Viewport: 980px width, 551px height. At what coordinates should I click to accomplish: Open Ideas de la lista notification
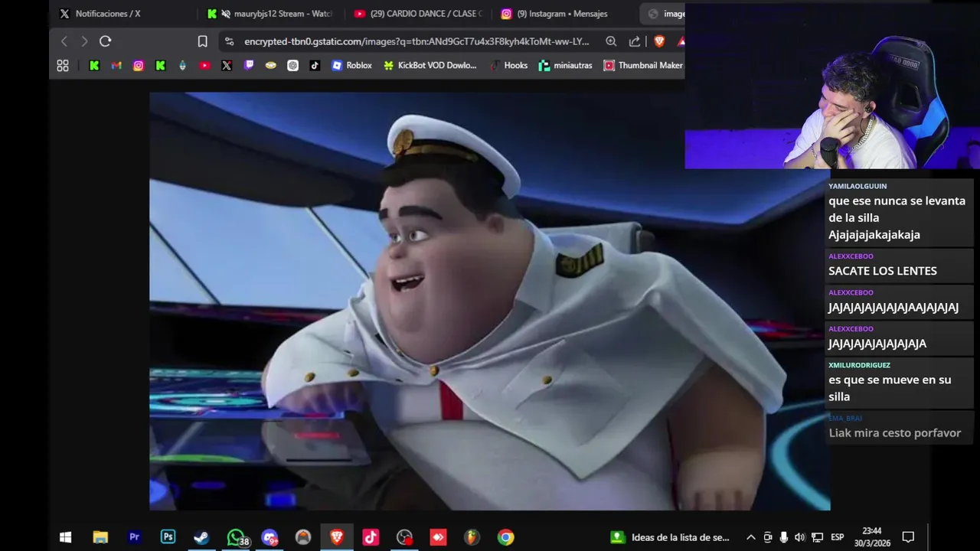tap(671, 537)
